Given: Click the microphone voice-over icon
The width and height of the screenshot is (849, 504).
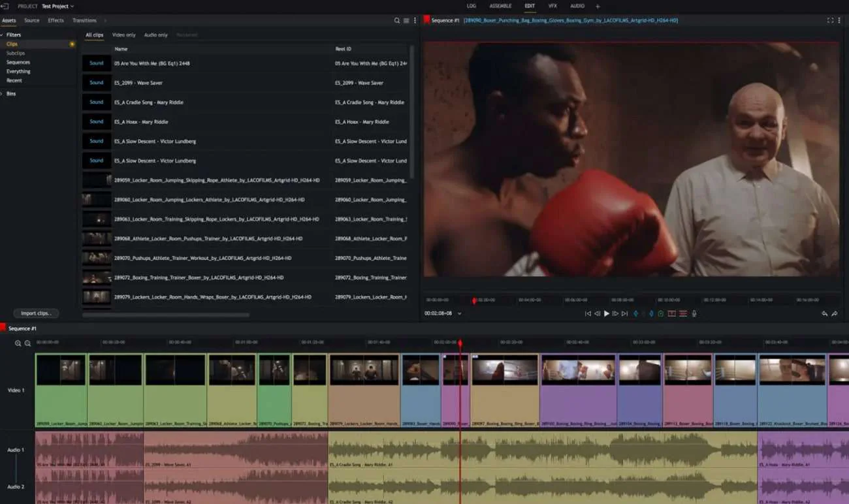Looking at the screenshot, I should coord(694,313).
